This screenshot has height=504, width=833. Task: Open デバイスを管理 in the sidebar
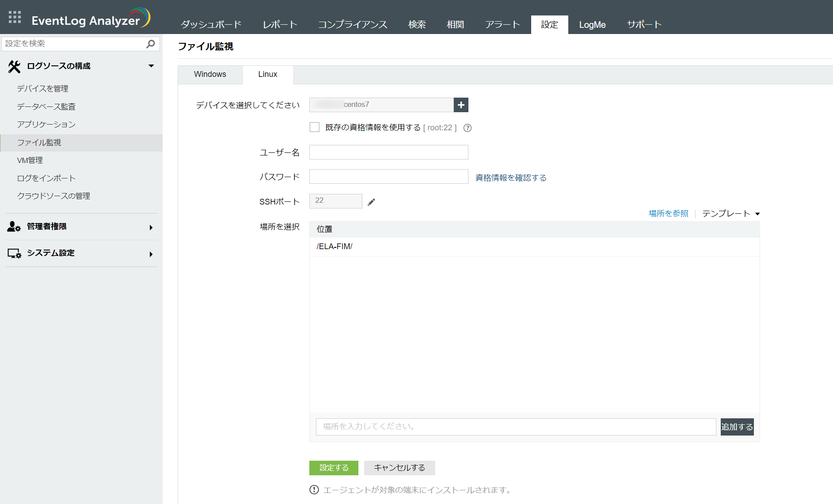coord(42,89)
